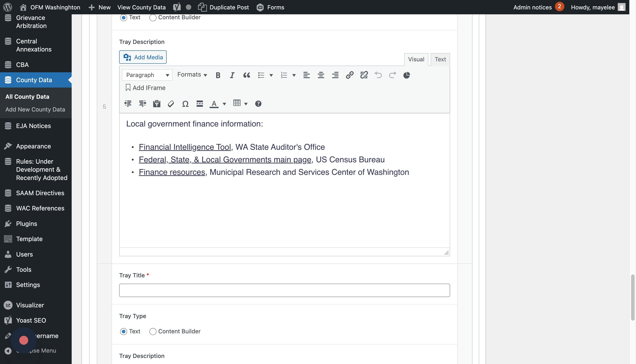
Task: Insert a blockquote in editor
Action: click(246, 75)
